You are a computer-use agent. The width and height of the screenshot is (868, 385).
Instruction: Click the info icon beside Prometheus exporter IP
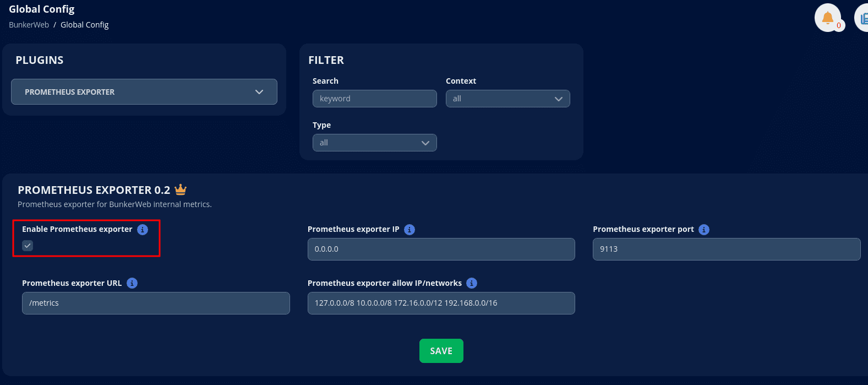tap(409, 230)
